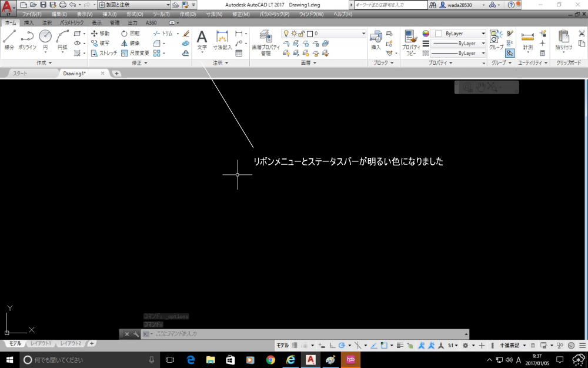Open the linetype ByLayer dropdown
The image size is (588, 368).
[483, 53]
